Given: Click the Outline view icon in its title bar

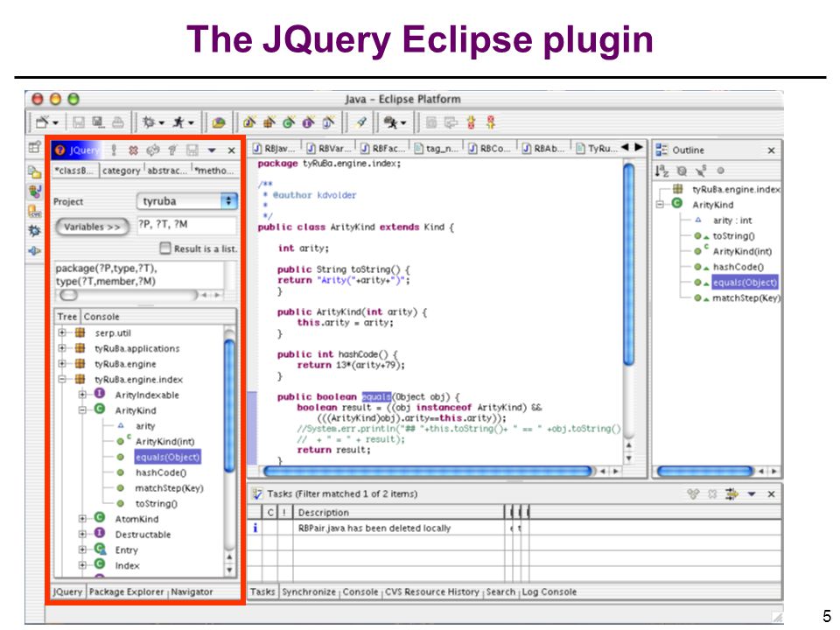Looking at the screenshot, I should click(x=662, y=150).
